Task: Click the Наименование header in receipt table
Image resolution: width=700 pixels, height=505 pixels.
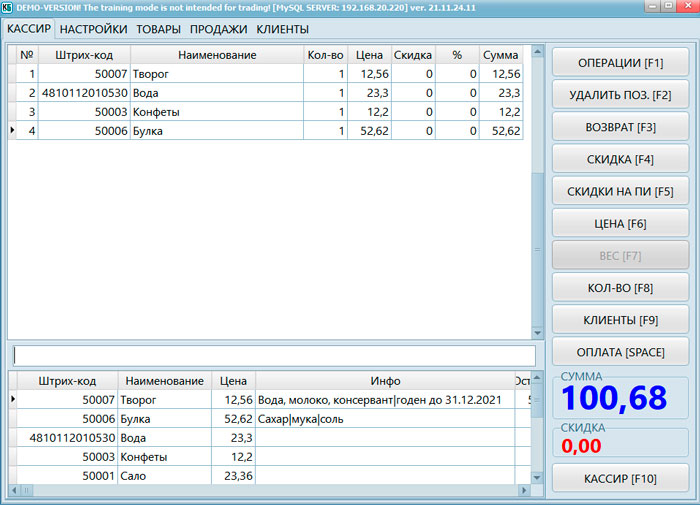Action: point(217,55)
